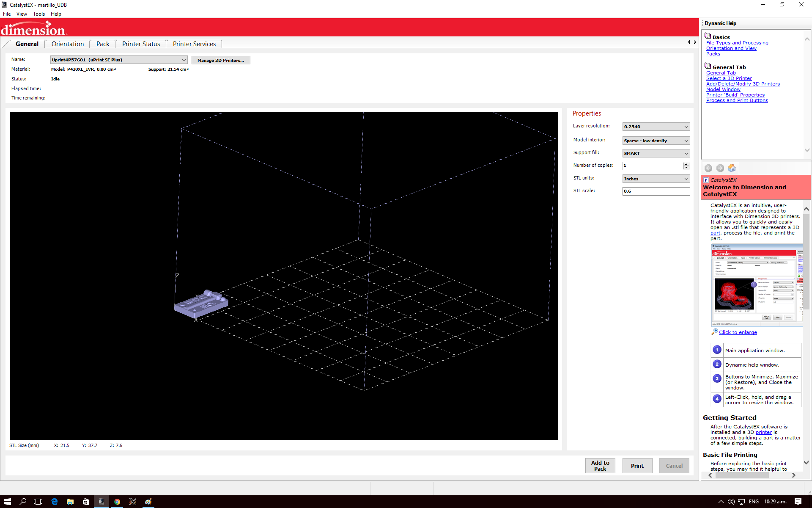Go to Dynamic Help home icon
Image resolution: width=812 pixels, height=508 pixels.
732,168
